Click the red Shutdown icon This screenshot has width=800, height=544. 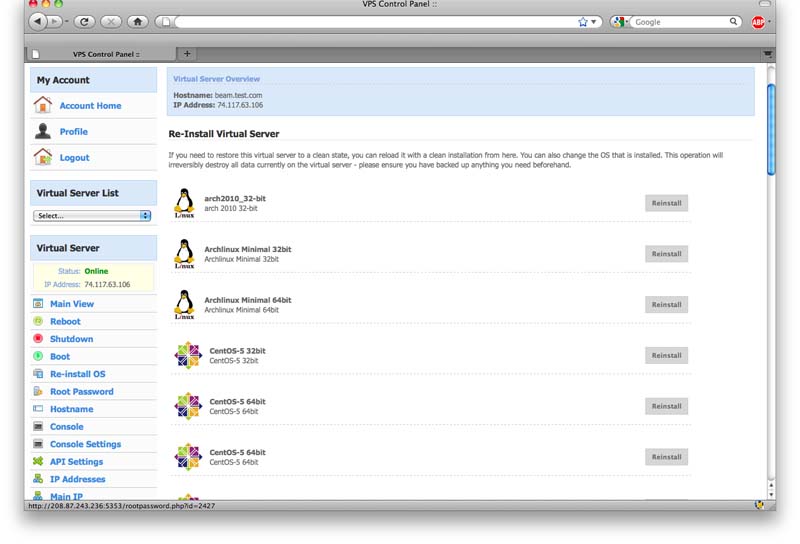point(38,339)
